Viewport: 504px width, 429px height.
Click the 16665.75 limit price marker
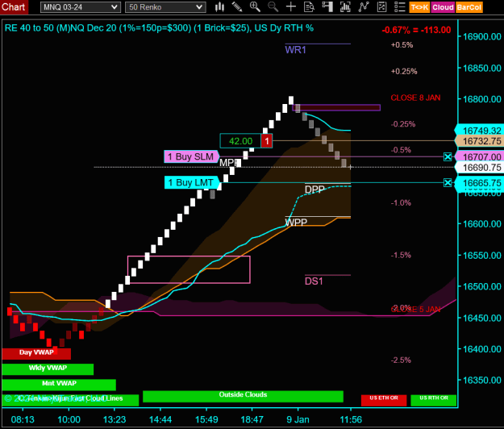[x=481, y=183]
